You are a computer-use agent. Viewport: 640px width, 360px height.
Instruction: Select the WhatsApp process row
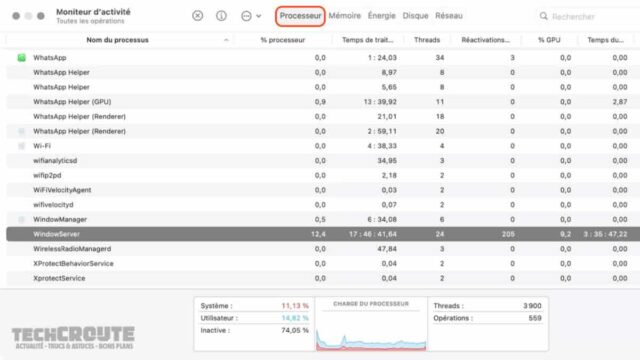point(323,58)
